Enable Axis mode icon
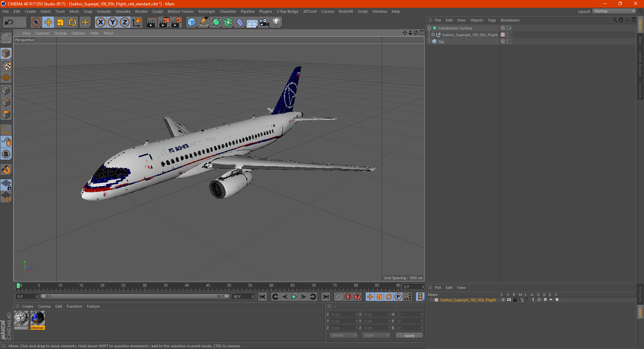The height and width of the screenshot is (349, 644). point(6,130)
